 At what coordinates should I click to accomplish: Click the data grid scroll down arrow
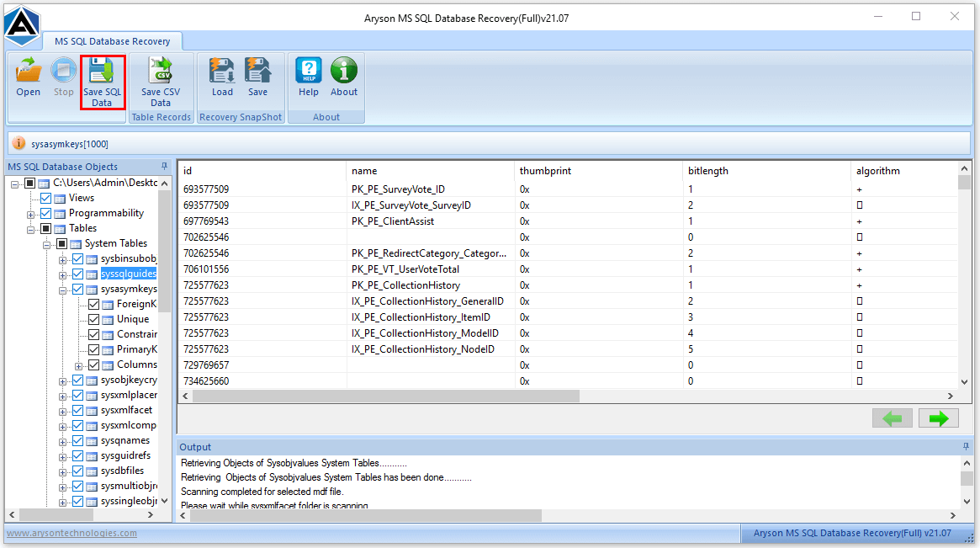tap(964, 381)
